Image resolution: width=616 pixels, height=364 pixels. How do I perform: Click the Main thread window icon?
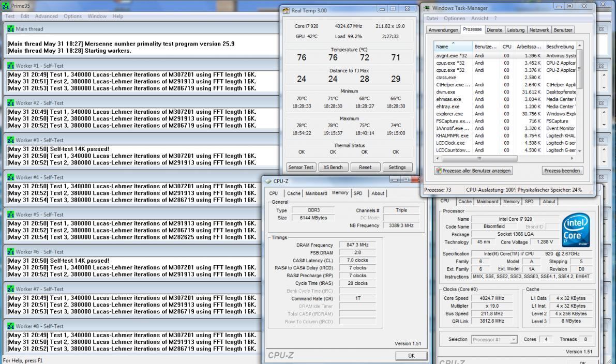click(10, 28)
